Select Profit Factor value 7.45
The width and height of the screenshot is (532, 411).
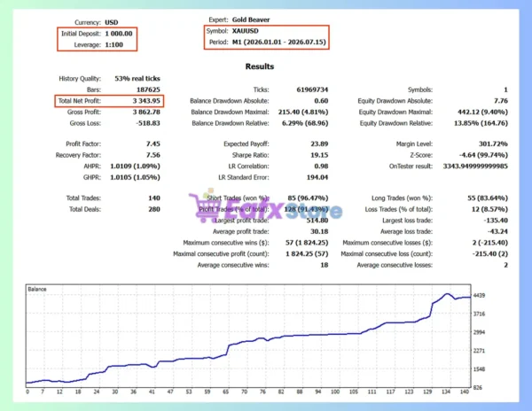pyautogui.click(x=153, y=144)
